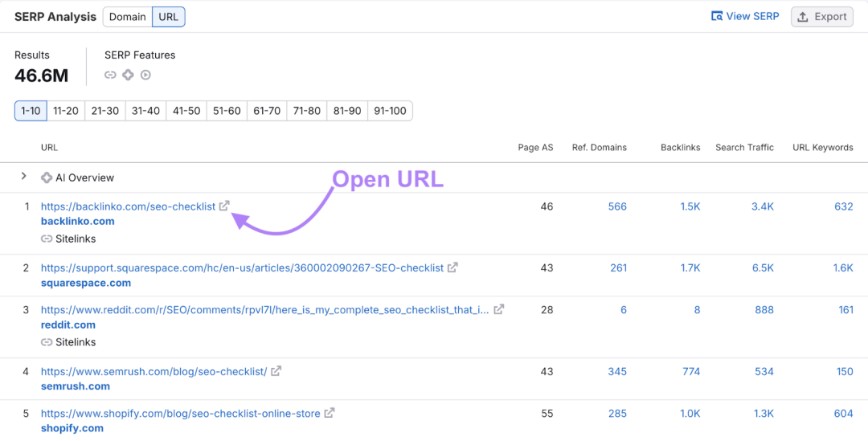Open the View SERP link
868x441 pixels.
click(x=745, y=16)
